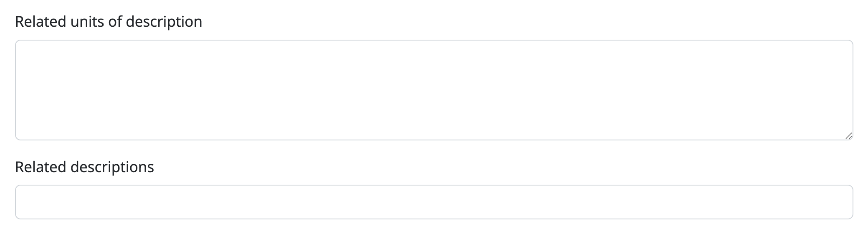Click the textarea resize handle corner
This screenshot has width=868, height=234.
848,136
